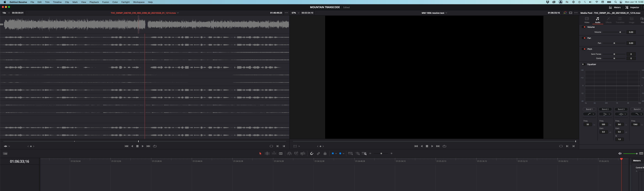Select the arrow Selection Mode tool
The height and width of the screenshot is (191, 644).
[x=260, y=153]
